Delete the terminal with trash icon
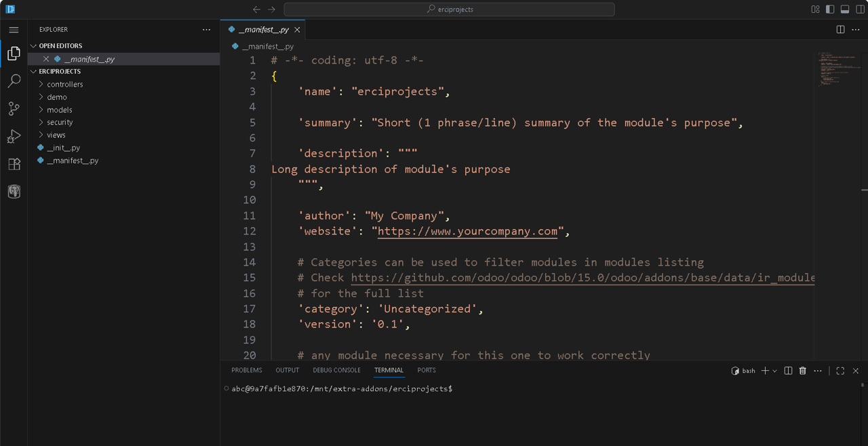The image size is (868, 446). coord(803,371)
